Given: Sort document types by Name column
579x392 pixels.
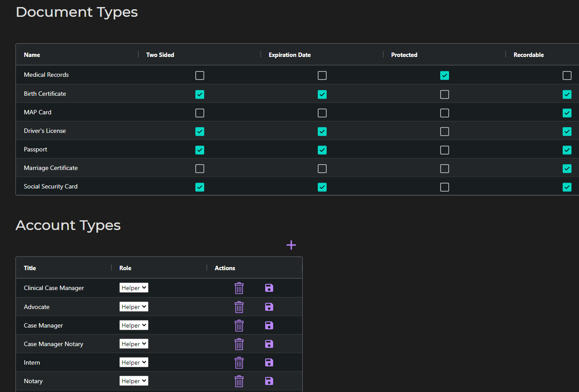Looking at the screenshot, I should pyautogui.click(x=32, y=55).
